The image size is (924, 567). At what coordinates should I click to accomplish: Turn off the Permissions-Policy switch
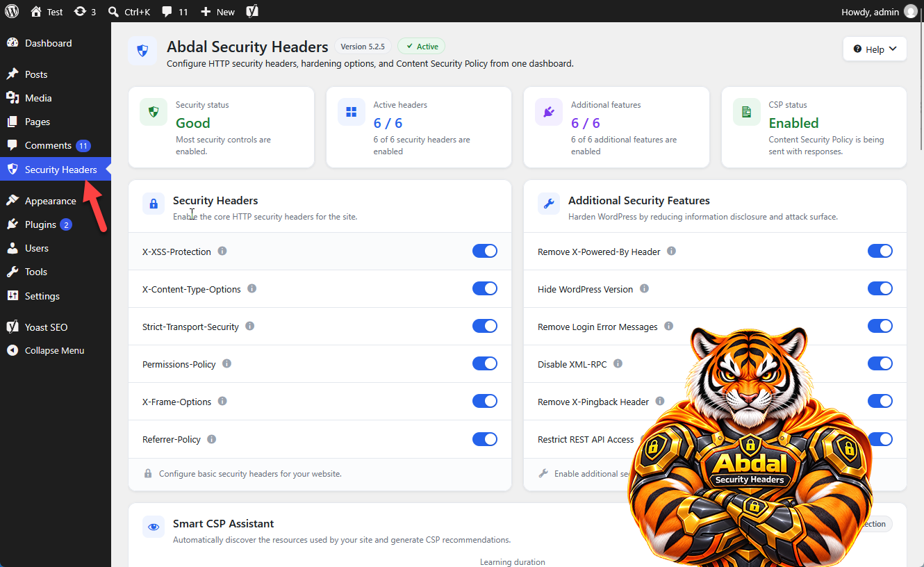click(x=485, y=363)
